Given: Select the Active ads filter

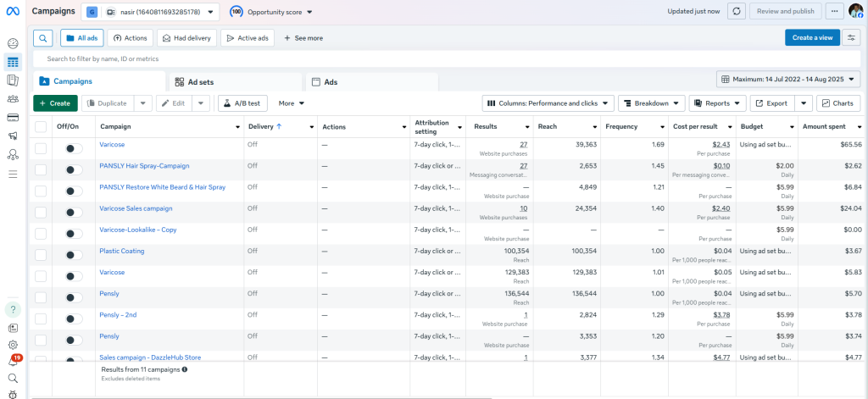Looking at the screenshot, I should (248, 37).
